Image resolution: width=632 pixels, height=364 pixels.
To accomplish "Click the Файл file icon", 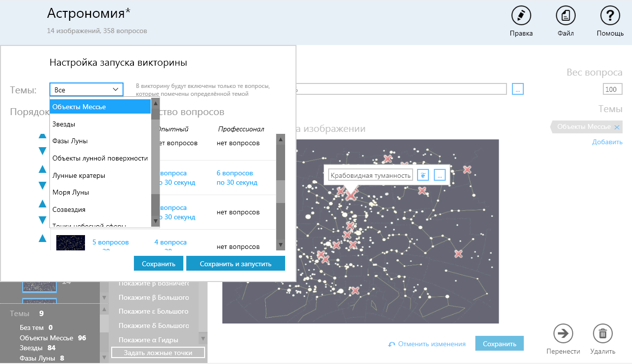I will click(x=565, y=16).
